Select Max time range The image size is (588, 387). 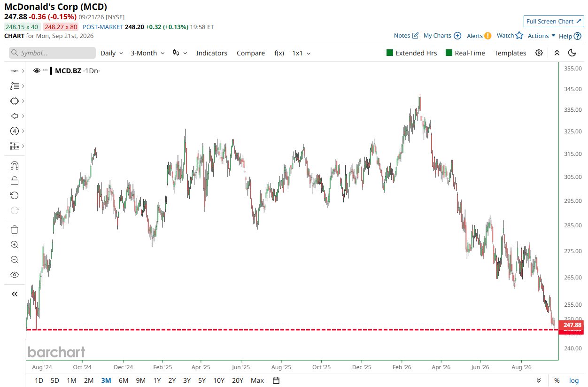[x=257, y=380]
